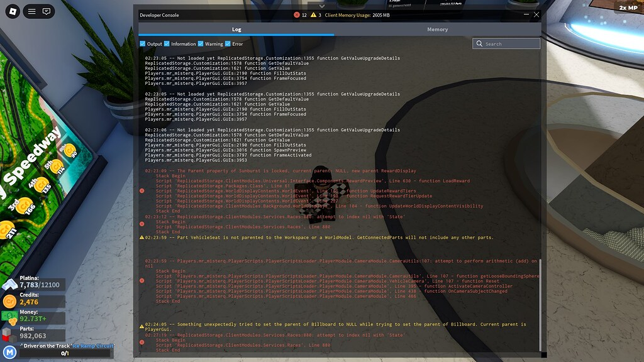The height and width of the screenshot is (362, 644).
Task: Click the Credits 2,476 value
Action: (x=29, y=302)
